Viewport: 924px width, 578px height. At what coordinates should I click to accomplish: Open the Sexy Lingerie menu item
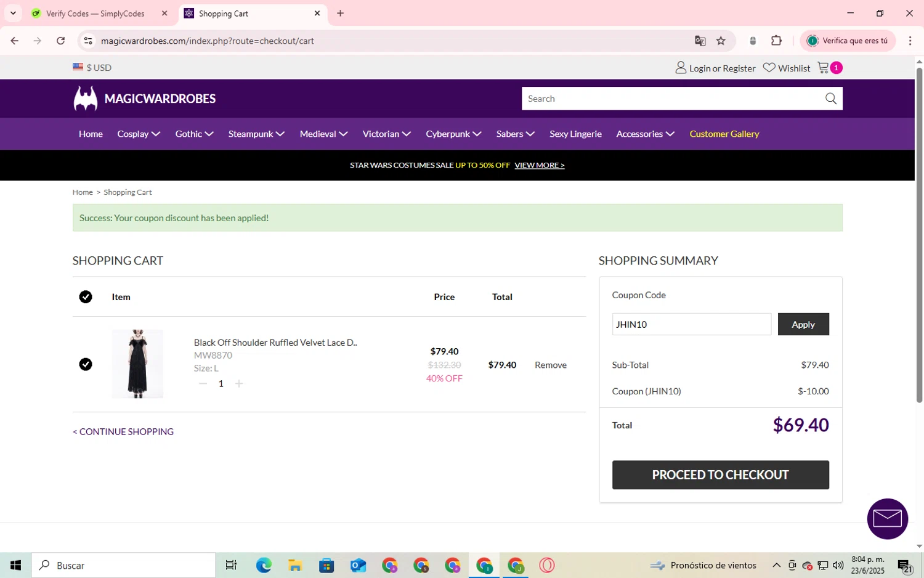tap(575, 134)
